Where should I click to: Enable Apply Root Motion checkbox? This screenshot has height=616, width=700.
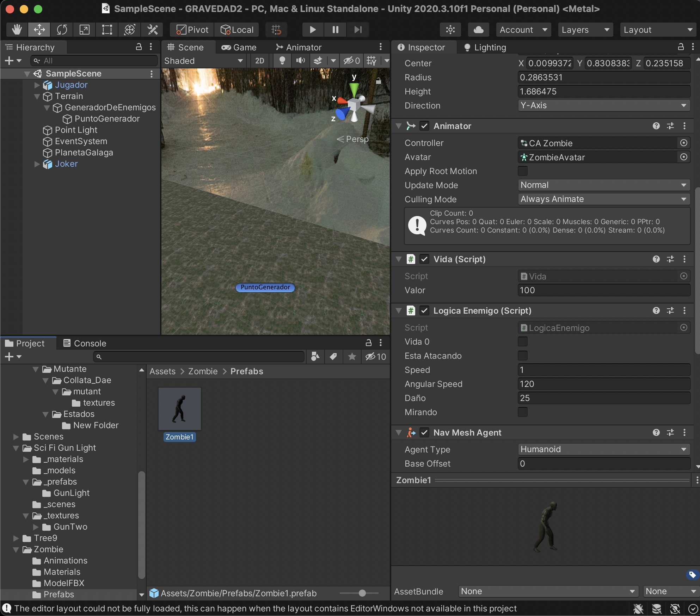pos(522,171)
